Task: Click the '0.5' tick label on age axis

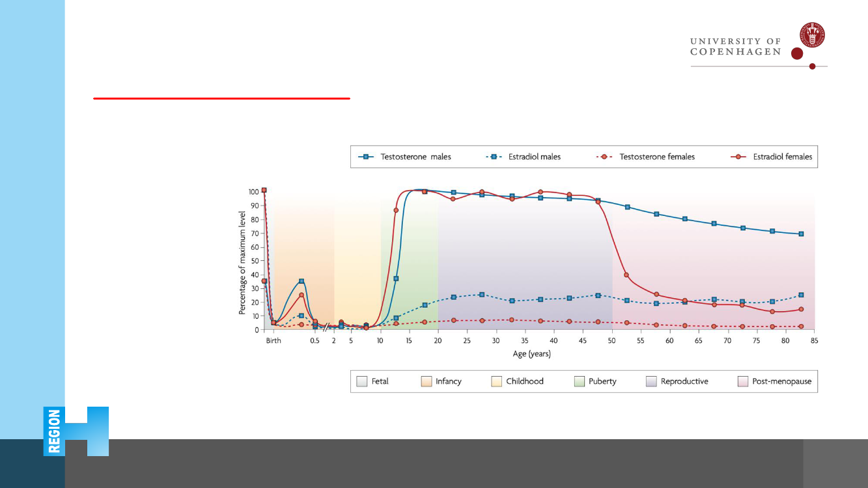Action: pos(315,341)
